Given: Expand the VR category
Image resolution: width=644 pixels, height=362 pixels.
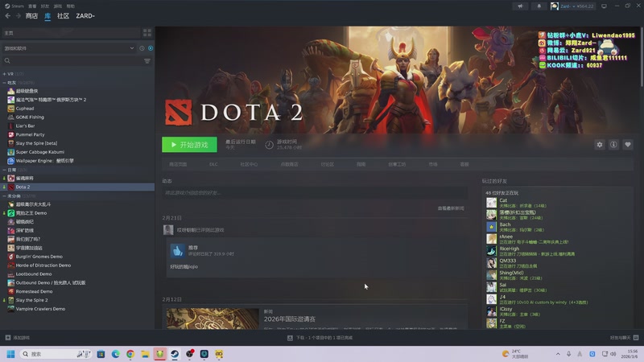Looking at the screenshot, I should 5,74.
